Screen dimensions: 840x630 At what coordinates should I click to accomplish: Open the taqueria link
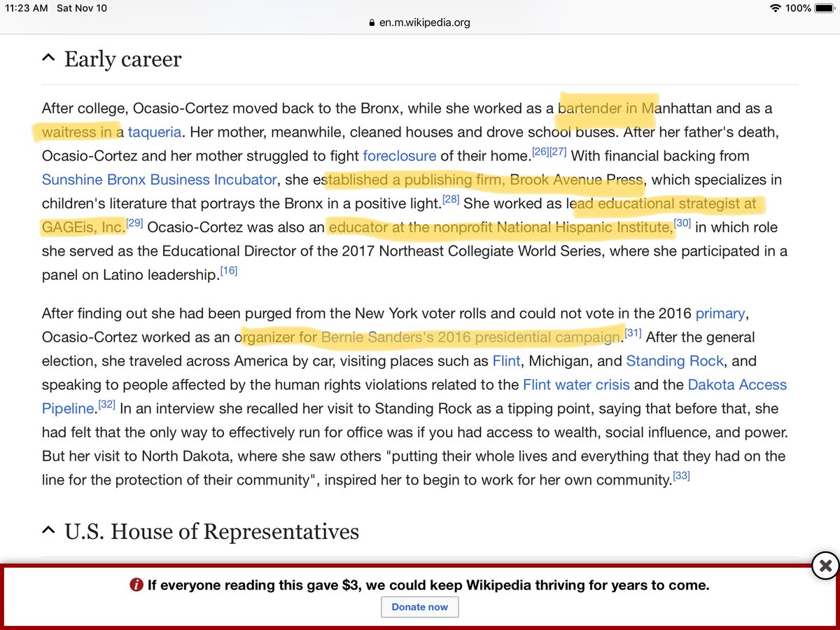click(x=155, y=132)
